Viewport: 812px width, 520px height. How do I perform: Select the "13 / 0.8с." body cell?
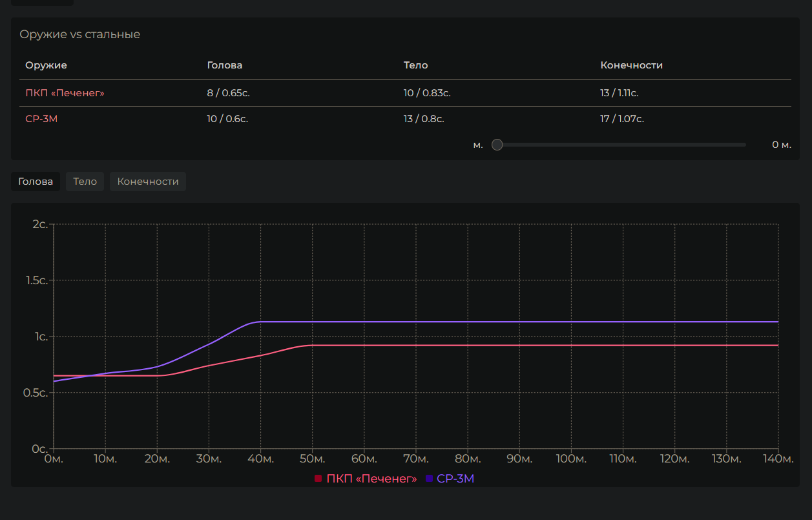click(x=423, y=119)
